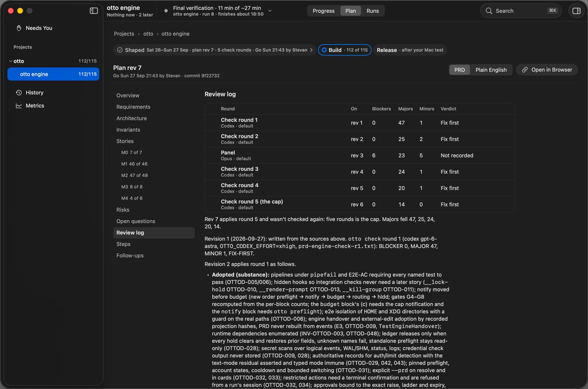Switch view to PRD
This screenshot has width=588, height=389.
459,70
